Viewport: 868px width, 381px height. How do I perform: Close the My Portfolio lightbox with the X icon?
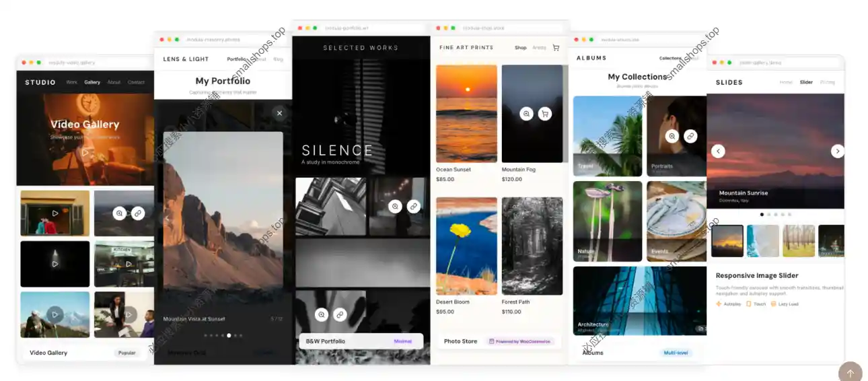(279, 113)
